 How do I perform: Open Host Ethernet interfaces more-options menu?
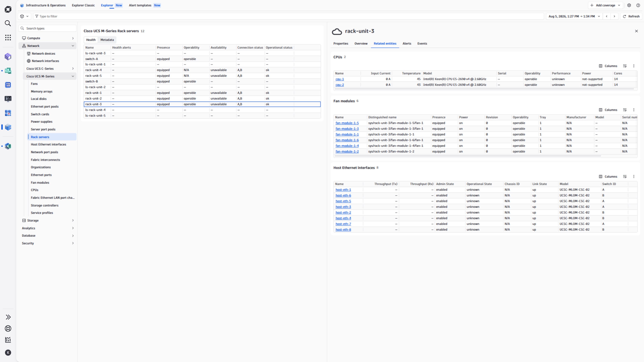[x=634, y=177]
